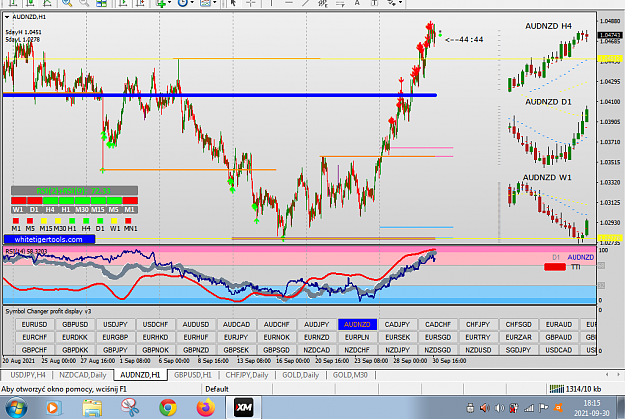Zoom out of the chart

click(x=84, y=3)
